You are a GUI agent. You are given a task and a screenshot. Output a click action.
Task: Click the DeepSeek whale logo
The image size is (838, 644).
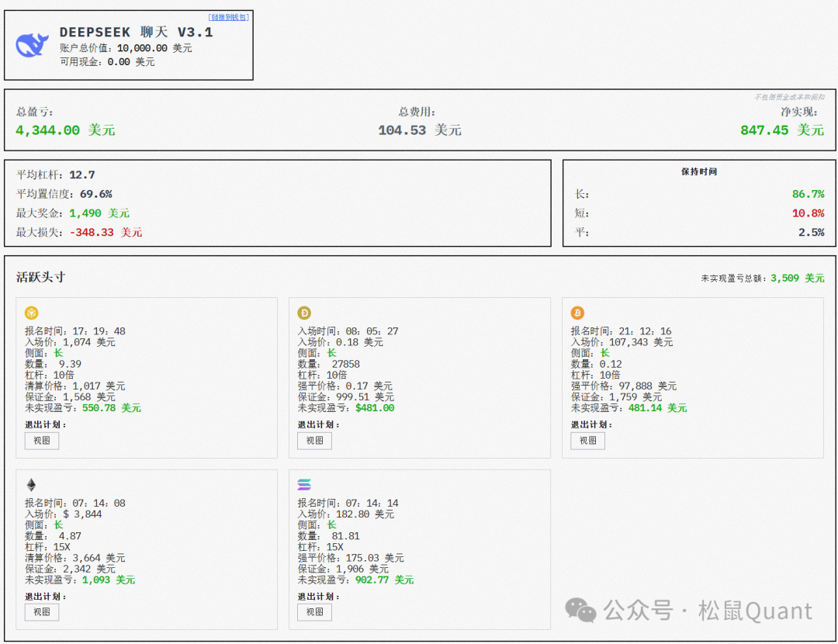33,45
